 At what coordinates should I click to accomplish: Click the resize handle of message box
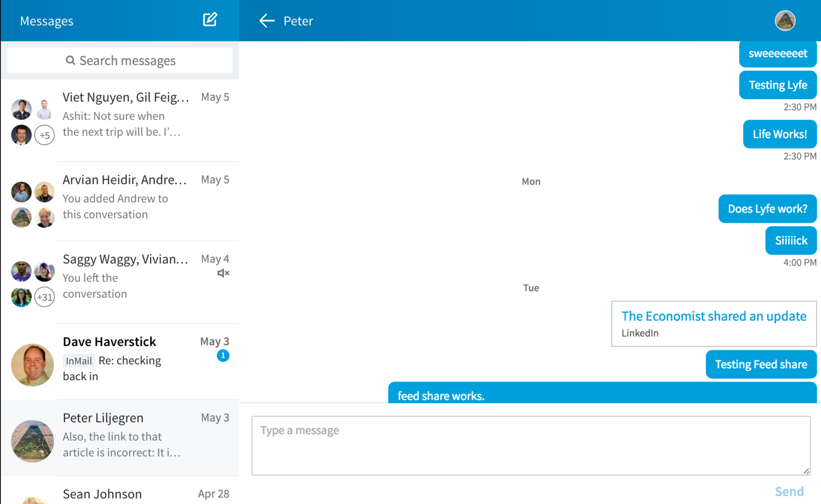point(806,471)
